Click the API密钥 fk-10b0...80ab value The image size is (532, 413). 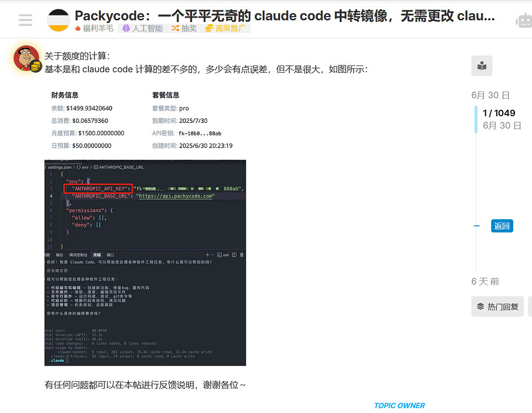click(200, 133)
